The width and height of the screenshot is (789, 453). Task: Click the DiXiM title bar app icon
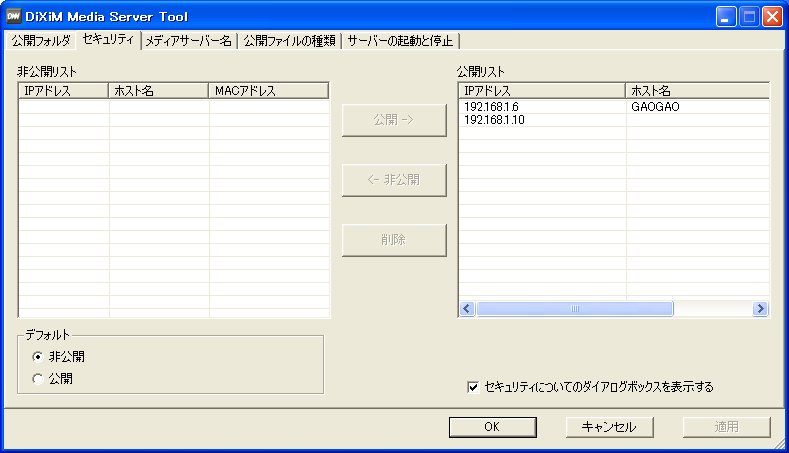pyautogui.click(x=13, y=16)
